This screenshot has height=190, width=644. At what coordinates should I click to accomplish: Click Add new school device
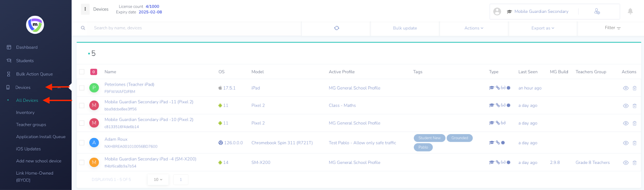pos(39,161)
